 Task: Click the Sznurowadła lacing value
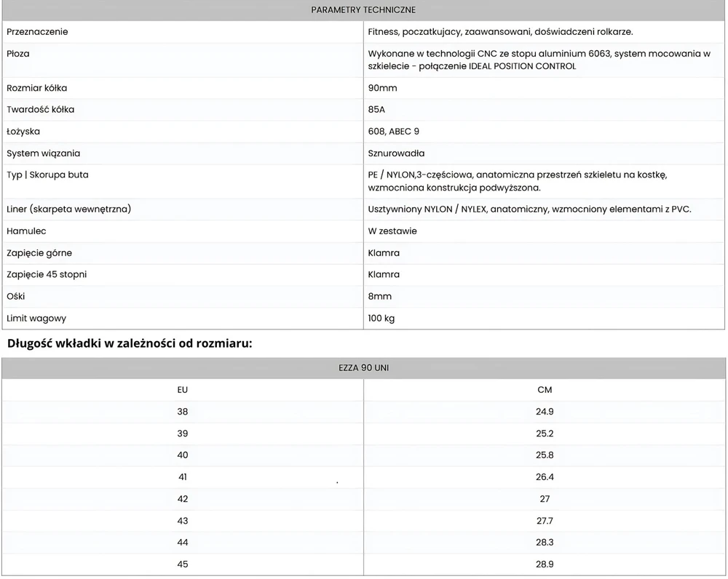pos(396,153)
